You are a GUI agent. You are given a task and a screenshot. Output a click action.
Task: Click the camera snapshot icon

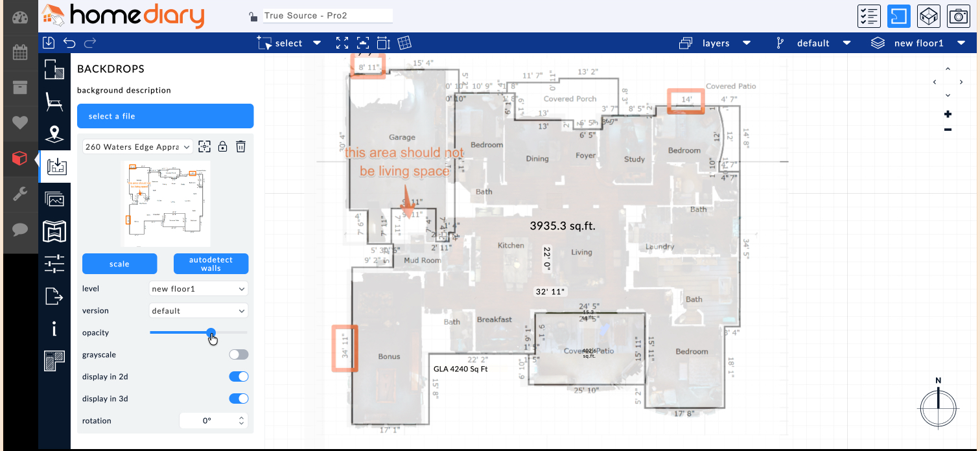(x=958, y=16)
